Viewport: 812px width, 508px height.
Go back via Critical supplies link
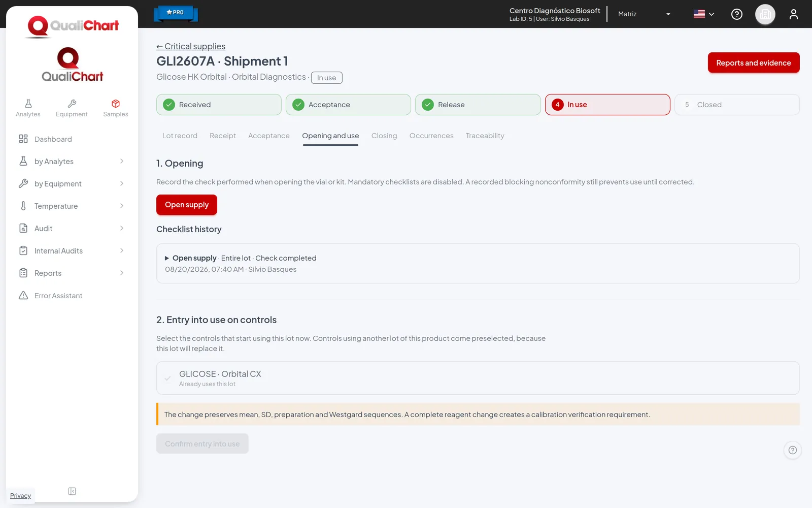191,46
